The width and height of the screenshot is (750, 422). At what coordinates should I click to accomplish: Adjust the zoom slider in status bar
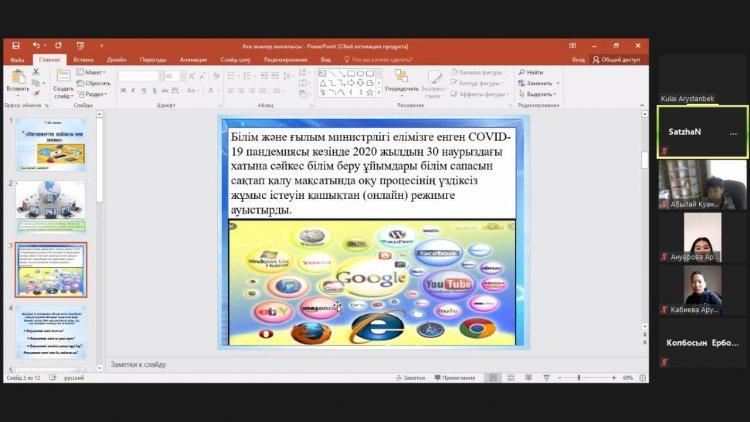581,378
